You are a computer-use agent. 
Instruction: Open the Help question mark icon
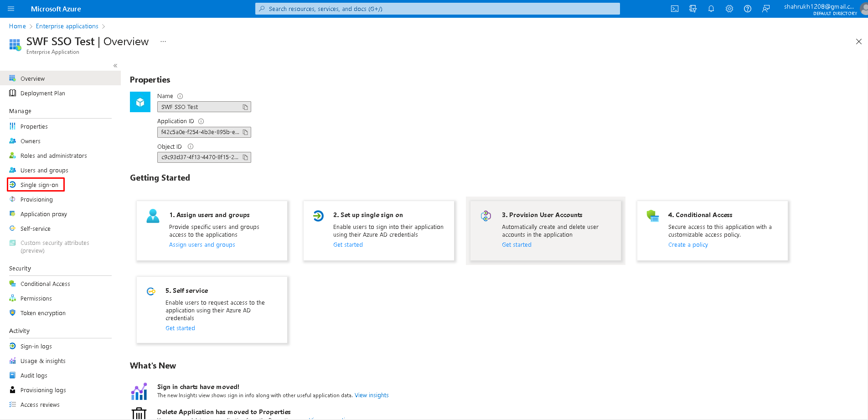pyautogui.click(x=748, y=9)
